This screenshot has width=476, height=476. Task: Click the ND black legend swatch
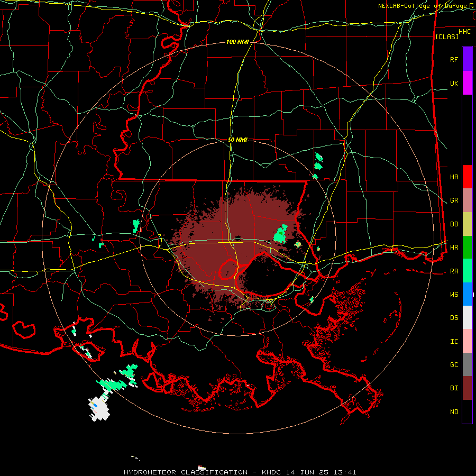pyautogui.click(x=467, y=411)
